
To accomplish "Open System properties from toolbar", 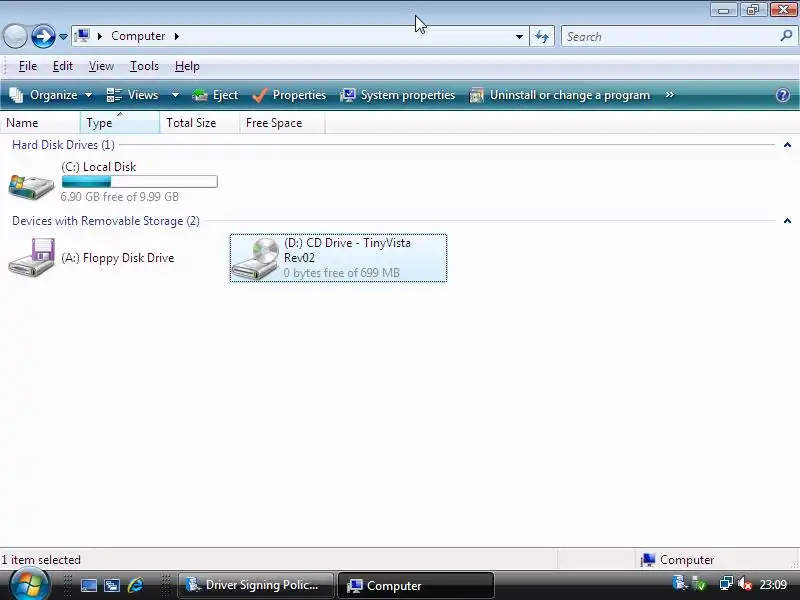I will (x=397, y=95).
